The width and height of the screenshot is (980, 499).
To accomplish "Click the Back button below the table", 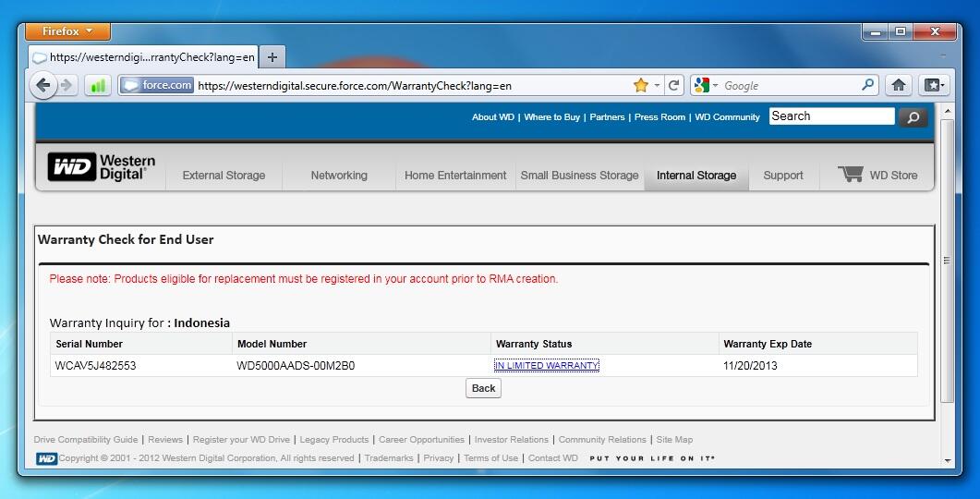I will coord(483,388).
